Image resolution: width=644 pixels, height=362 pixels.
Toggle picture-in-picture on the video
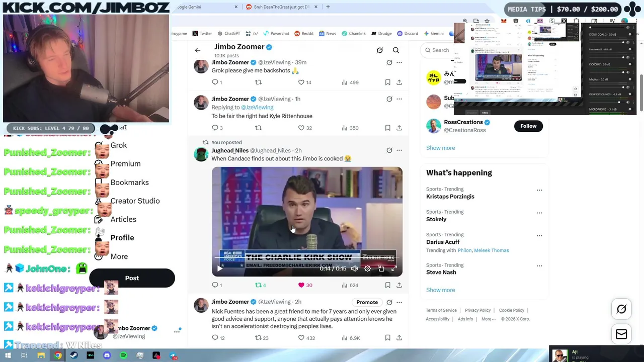(381, 268)
